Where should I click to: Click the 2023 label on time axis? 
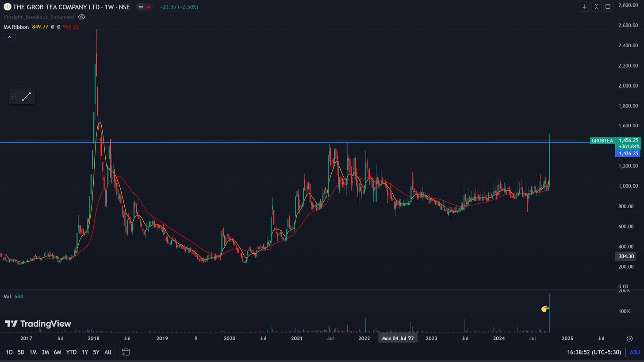[431, 339]
